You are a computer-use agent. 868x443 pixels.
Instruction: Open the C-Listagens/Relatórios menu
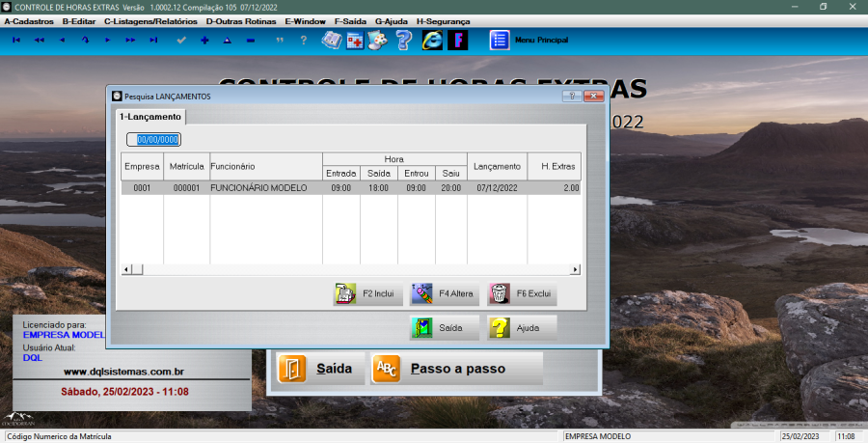pyautogui.click(x=151, y=20)
